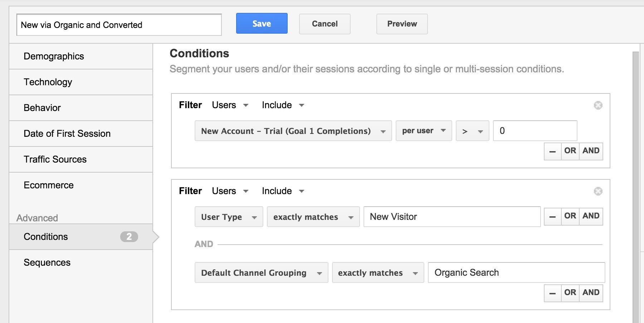The height and width of the screenshot is (323, 644).
Task: Save the segment
Action: tap(262, 24)
